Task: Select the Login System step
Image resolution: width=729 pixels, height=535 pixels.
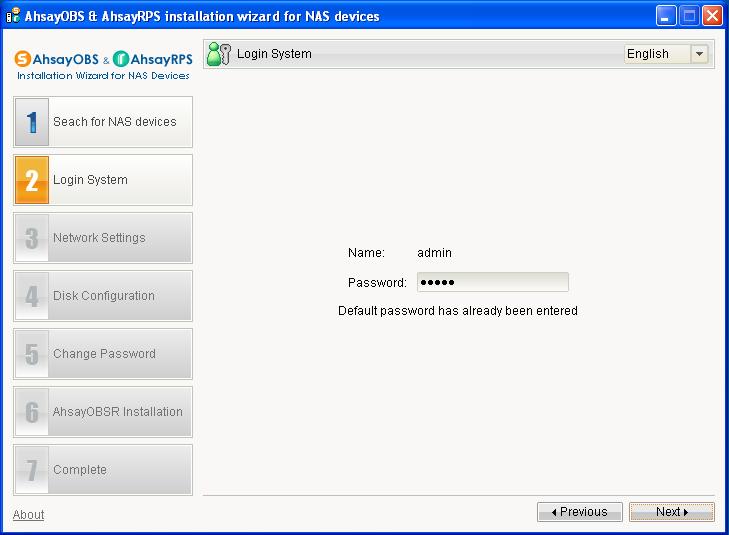Action: click(103, 180)
